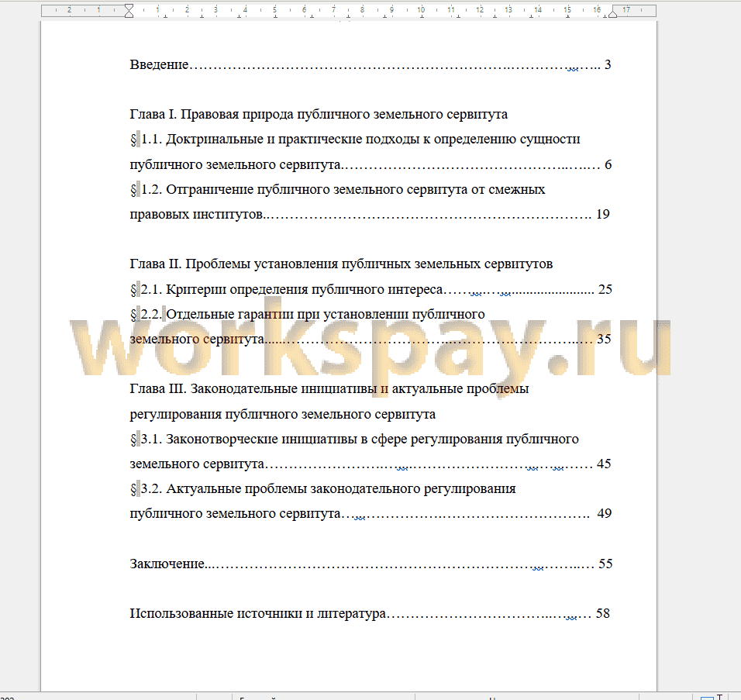Click page number 55 beside Заключение
Screen dimensions: 741x700
coord(606,564)
